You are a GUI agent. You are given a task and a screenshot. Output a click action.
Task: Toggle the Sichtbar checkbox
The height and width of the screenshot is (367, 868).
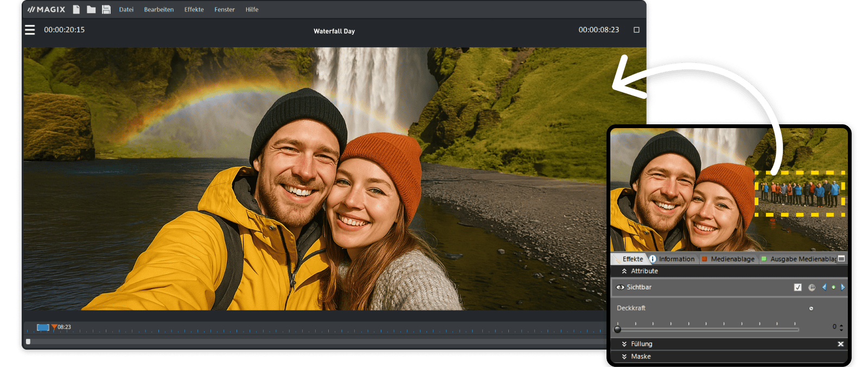pyautogui.click(x=797, y=287)
